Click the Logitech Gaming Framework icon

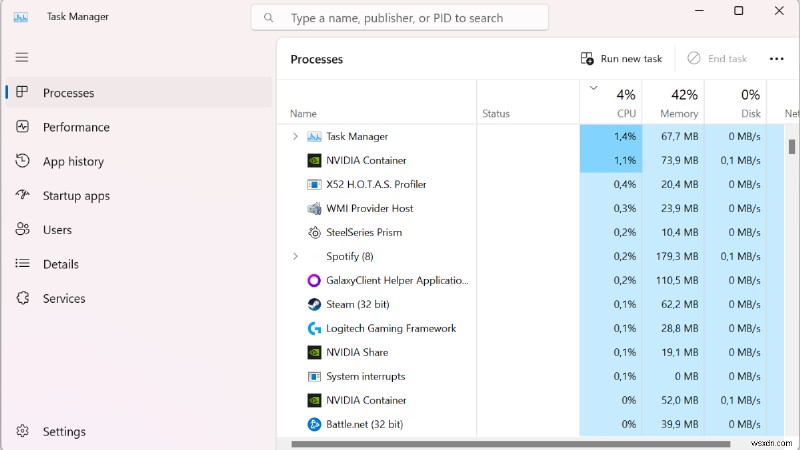click(314, 329)
